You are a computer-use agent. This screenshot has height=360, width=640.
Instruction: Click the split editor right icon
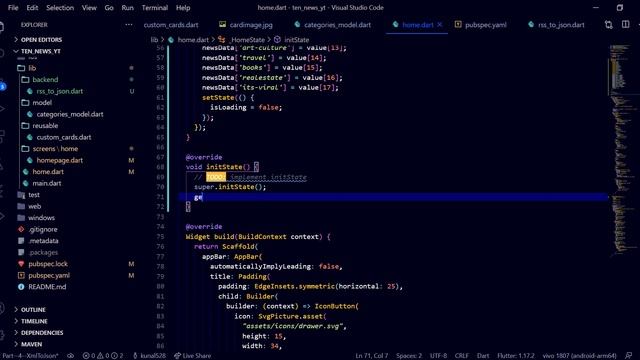pos(625,25)
